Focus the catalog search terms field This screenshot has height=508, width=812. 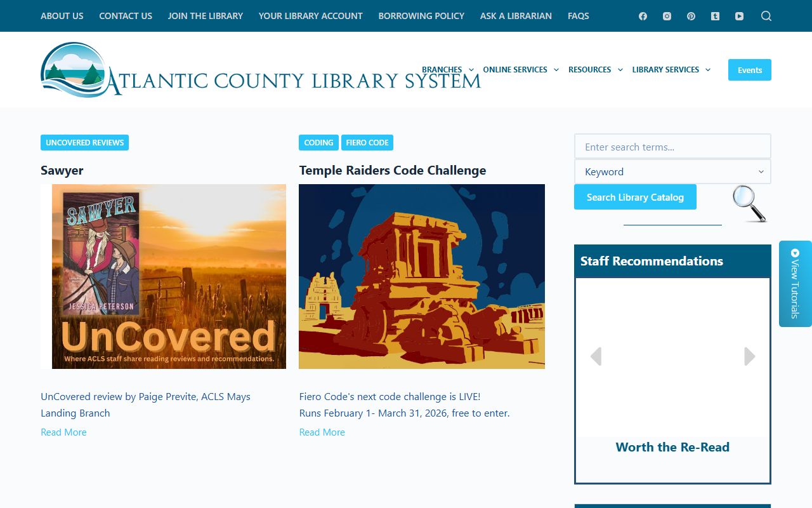point(672,147)
